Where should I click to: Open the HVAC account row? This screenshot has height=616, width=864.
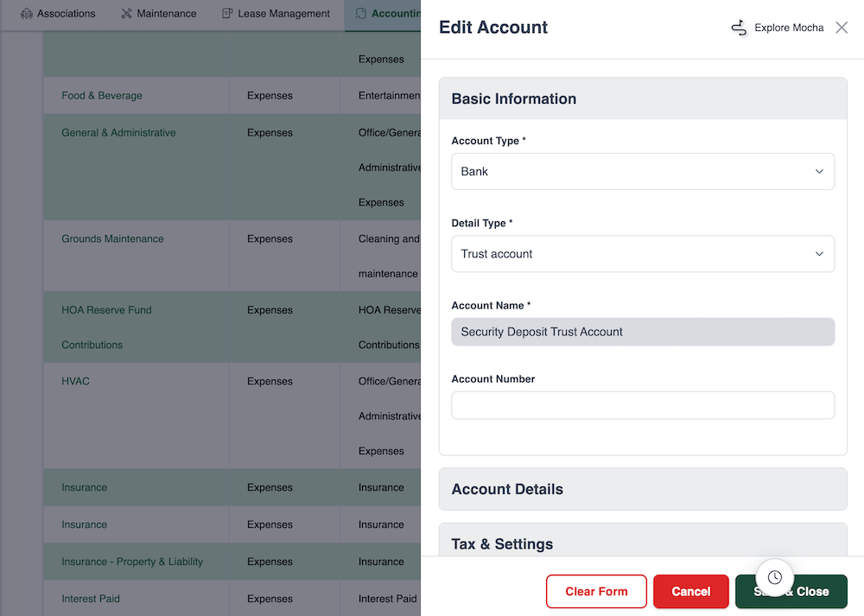pos(75,381)
